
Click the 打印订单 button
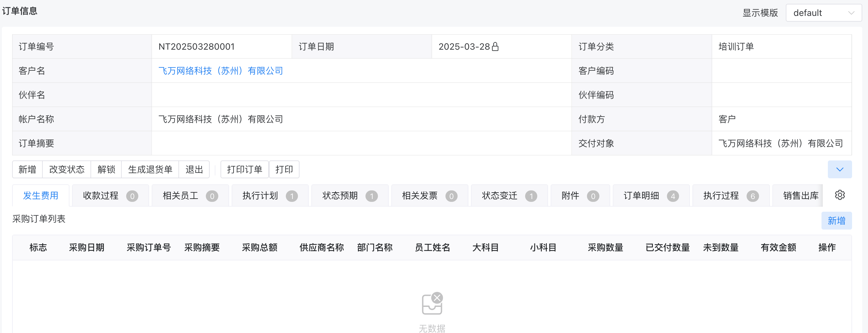coord(244,169)
